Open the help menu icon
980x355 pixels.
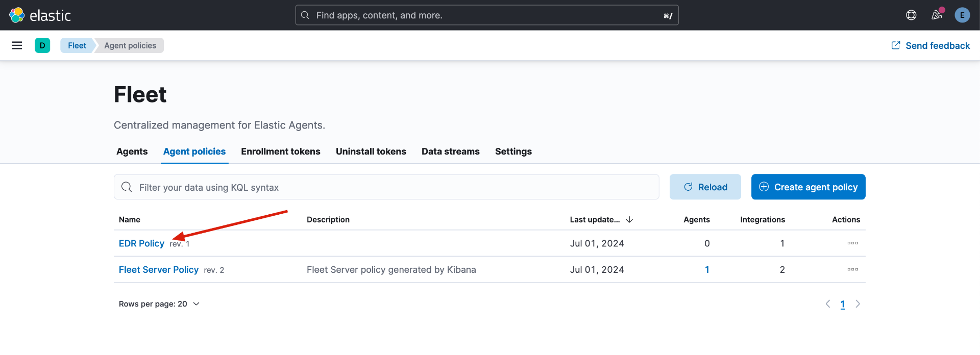pyautogui.click(x=911, y=15)
